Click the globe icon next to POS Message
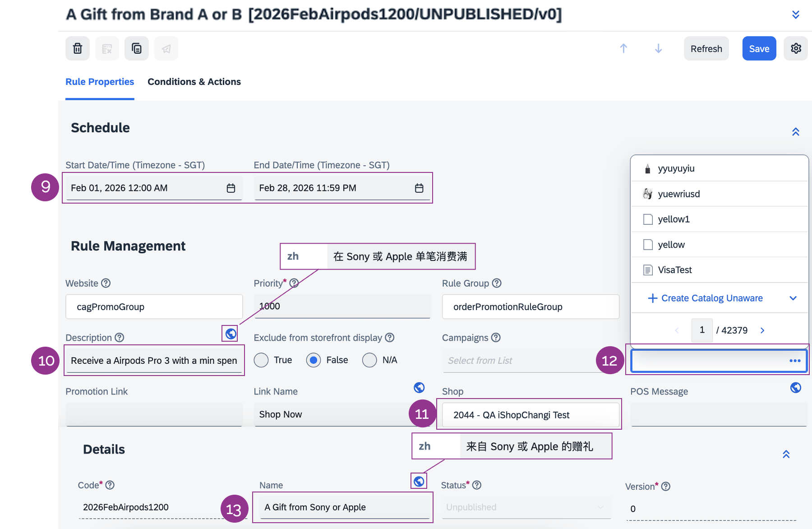The height and width of the screenshot is (529, 812). 796,388
